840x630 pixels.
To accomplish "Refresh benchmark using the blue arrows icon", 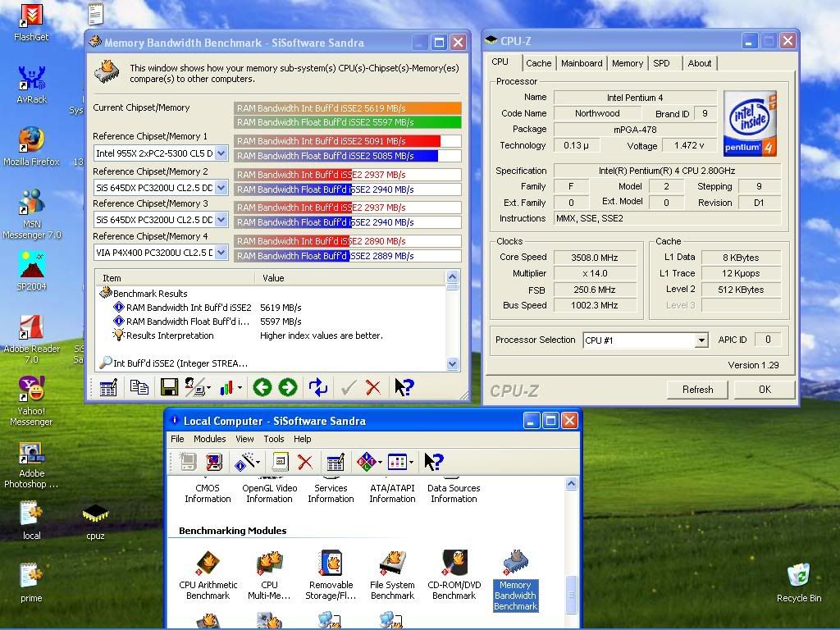I will (x=319, y=386).
